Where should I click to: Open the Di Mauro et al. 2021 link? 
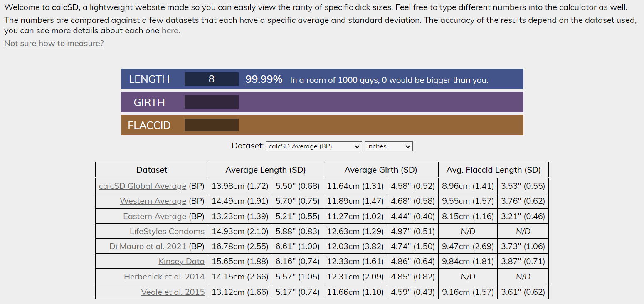[148, 246]
